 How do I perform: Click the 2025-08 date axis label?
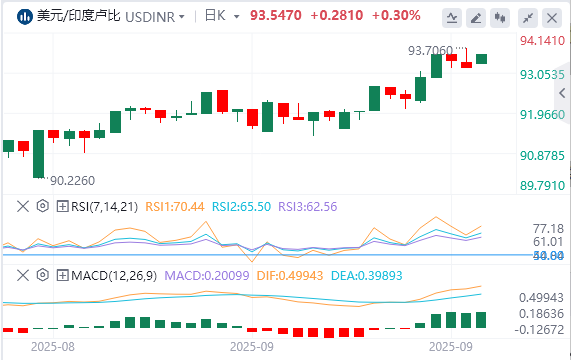click(53, 347)
